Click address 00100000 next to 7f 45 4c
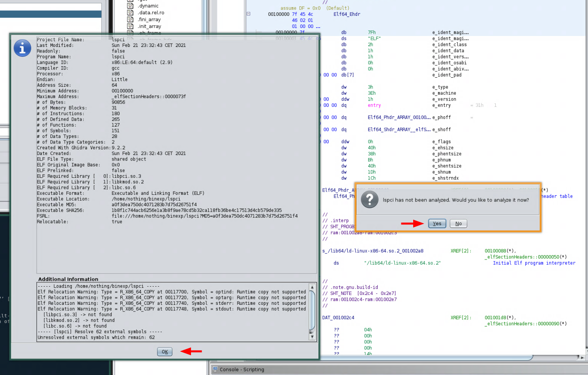This screenshot has width=588, height=375. (x=279, y=14)
